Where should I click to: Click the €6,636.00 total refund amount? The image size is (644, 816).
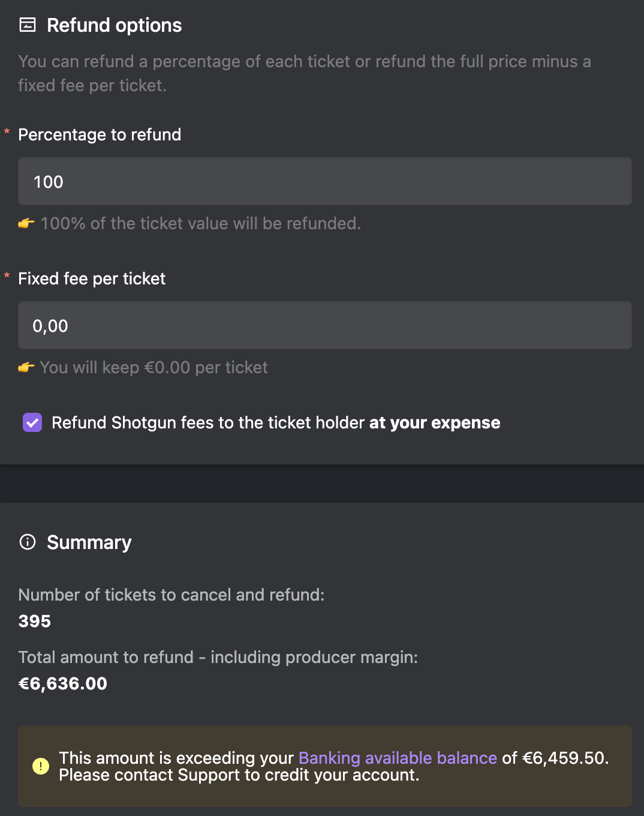63,683
